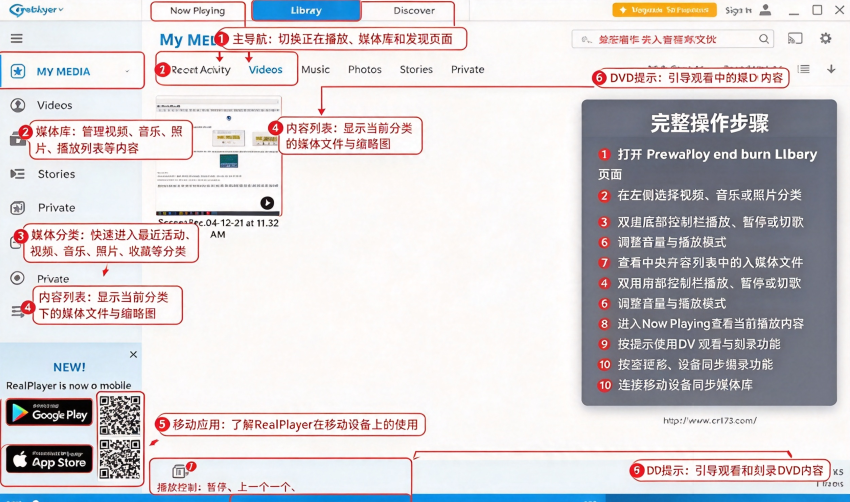The image size is (850, 502).
Task: Play the ScreenRec video thumbnail play button
Action: pyautogui.click(x=267, y=203)
